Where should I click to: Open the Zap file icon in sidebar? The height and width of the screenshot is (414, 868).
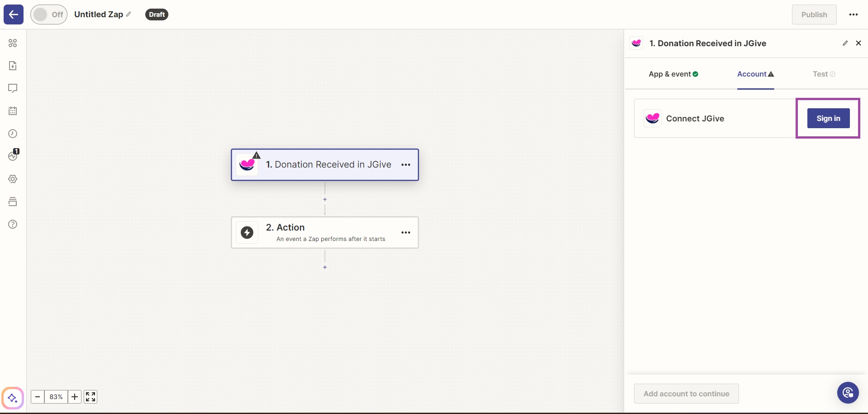pyautogui.click(x=13, y=66)
